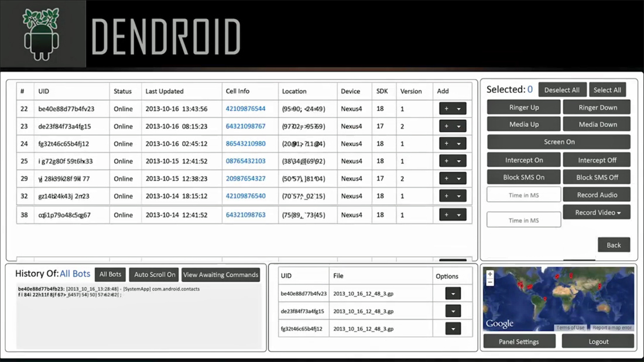Click the Back button

point(614,245)
